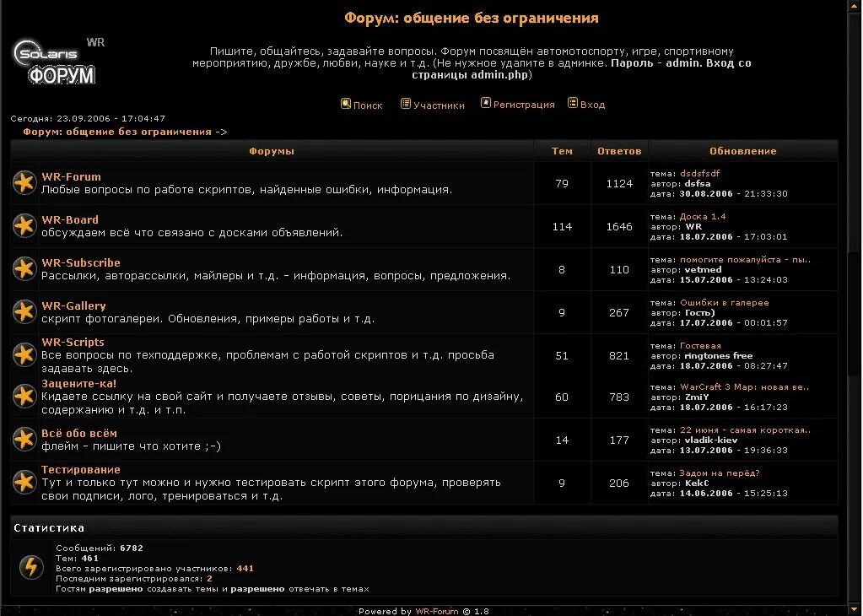The image size is (863, 616).
Task: Open latest topic Доска 1.4
Action: (703, 216)
